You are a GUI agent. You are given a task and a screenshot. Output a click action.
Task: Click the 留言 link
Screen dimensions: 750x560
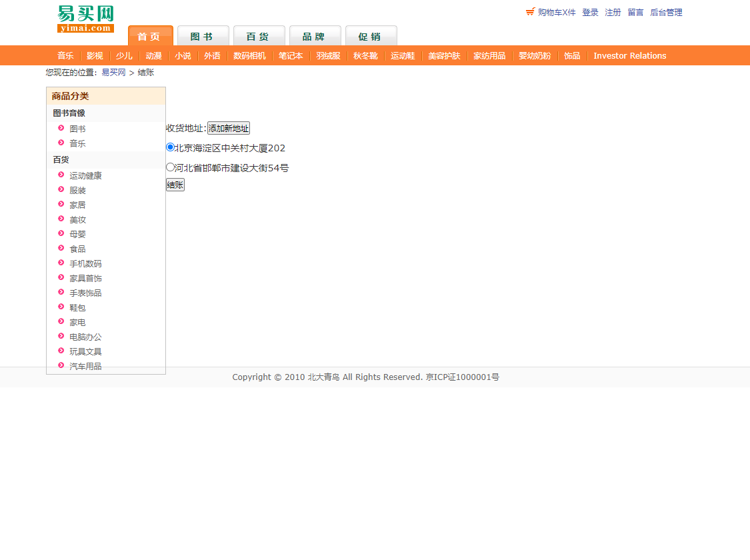(x=635, y=13)
